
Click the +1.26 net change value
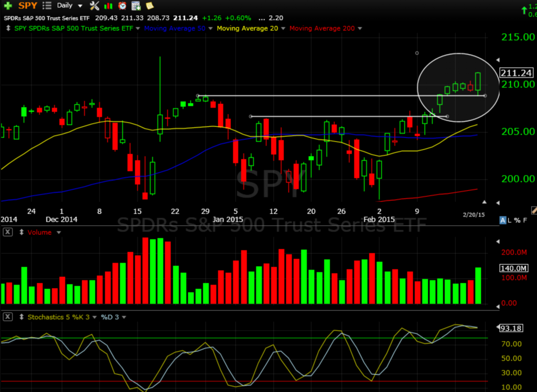coord(212,18)
